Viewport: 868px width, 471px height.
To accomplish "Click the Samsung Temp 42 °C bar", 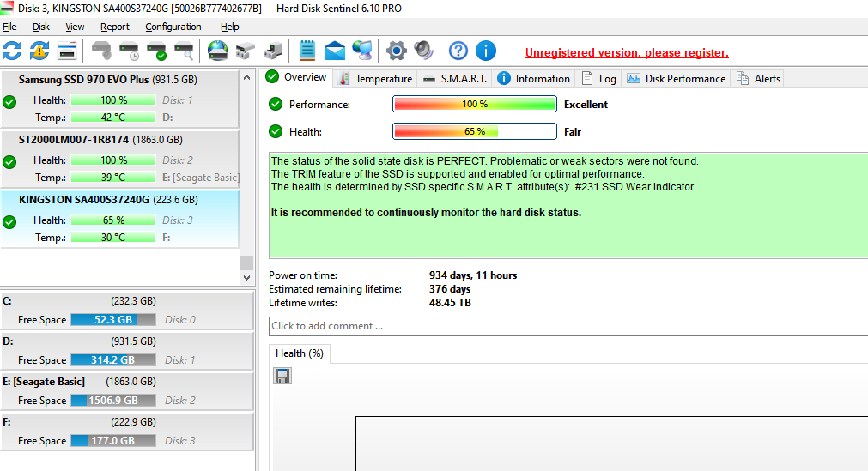I will (x=113, y=118).
